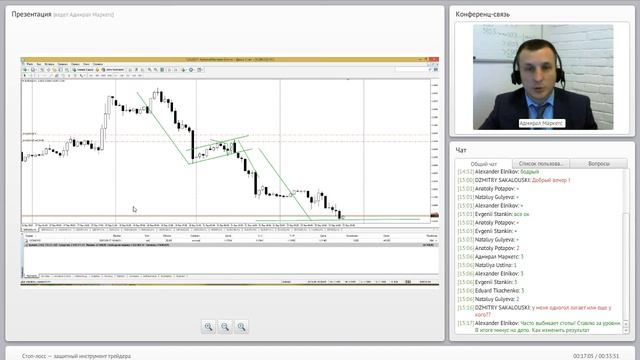Select the Торговля tab in terminal panel
Image resolution: width=640 pixels, height=360 pixels.
click(x=31, y=276)
